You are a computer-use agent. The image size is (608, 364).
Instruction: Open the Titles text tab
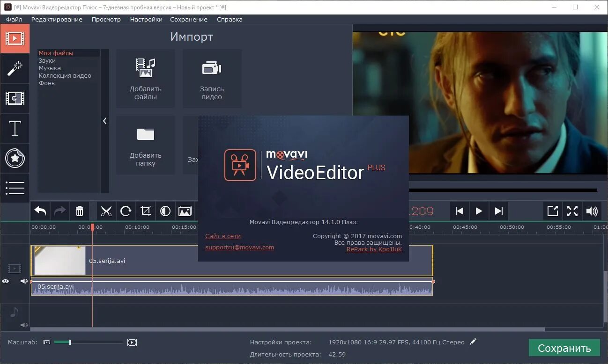click(x=15, y=128)
